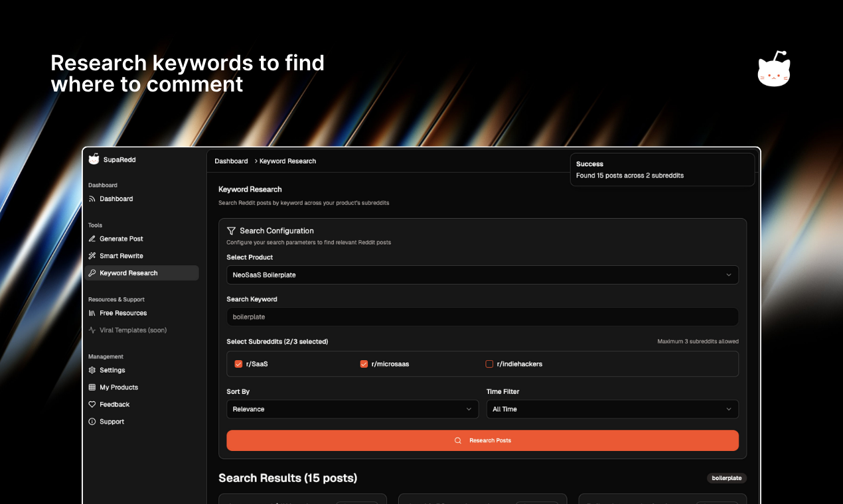Open the Time Filter All Time dropdown
Image resolution: width=843 pixels, height=504 pixels.
612,409
